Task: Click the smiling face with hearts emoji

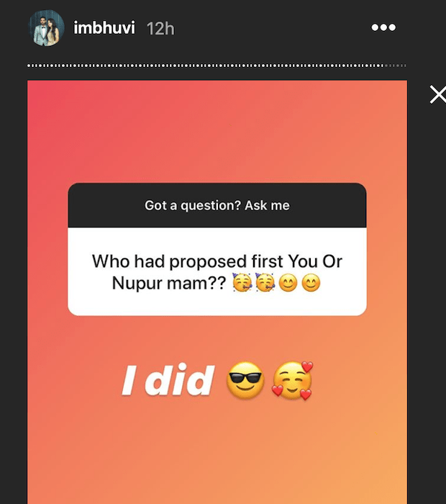Action: click(291, 381)
